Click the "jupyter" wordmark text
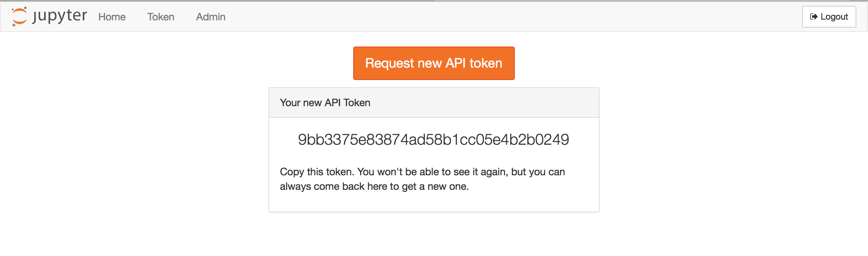This screenshot has width=868, height=256. (x=60, y=16)
